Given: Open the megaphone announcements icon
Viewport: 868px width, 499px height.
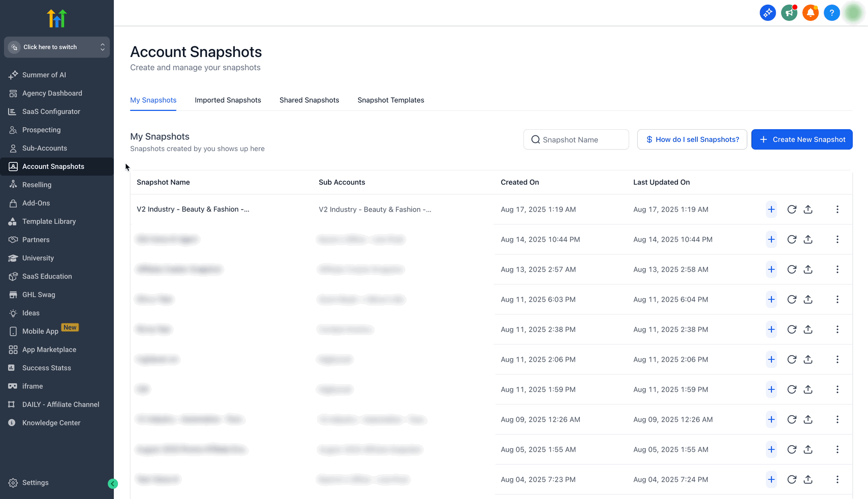Looking at the screenshot, I should tap(789, 13).
